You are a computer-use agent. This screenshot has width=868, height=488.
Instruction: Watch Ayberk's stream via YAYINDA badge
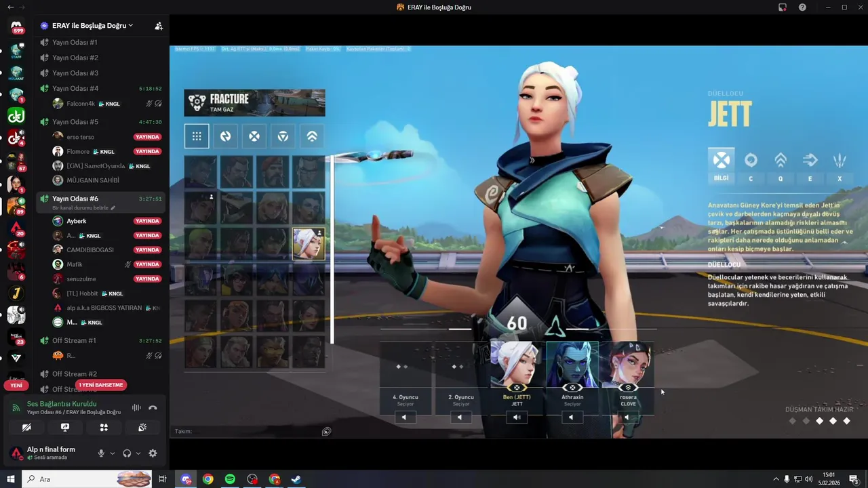click(x=147, y=221)
